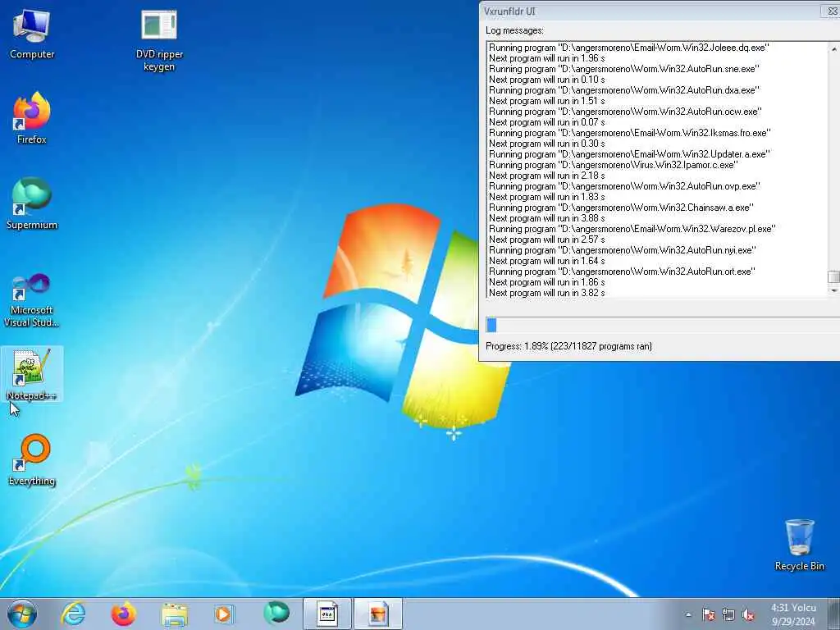Click the log line for Worm.Win32.AutoRun.ort.exe
The image size is (840, 630).
(623, 272)
